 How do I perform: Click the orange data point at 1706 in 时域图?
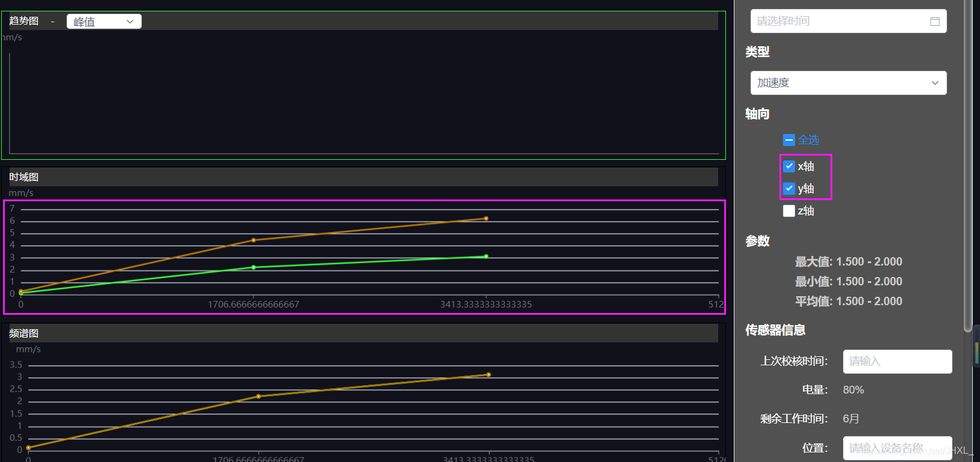[x=253, y=240]
